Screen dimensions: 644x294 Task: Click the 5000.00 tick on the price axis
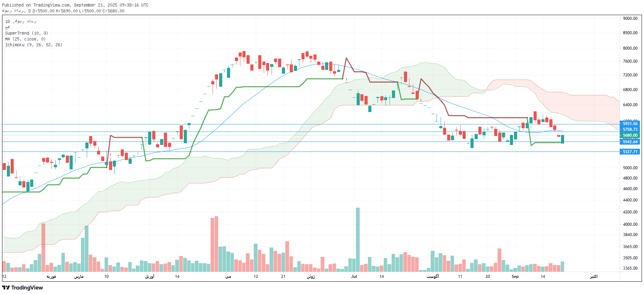(x=630, y=168)
